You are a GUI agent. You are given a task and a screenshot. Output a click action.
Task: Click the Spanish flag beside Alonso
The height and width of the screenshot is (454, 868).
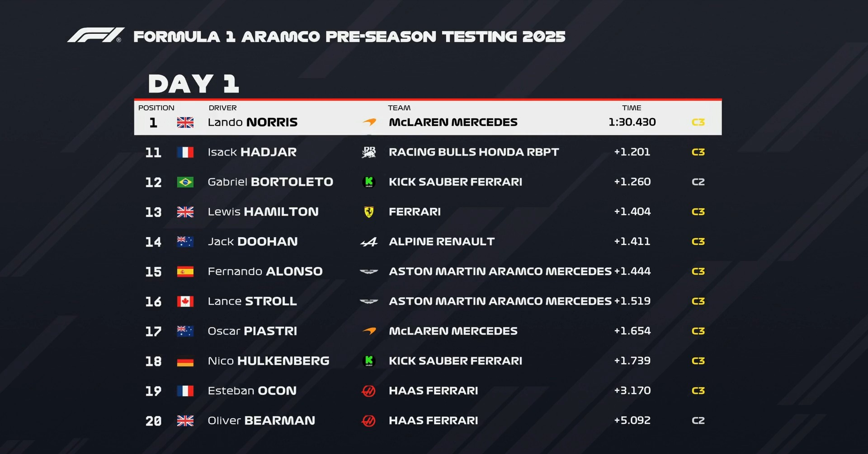(x=185, y=271)
